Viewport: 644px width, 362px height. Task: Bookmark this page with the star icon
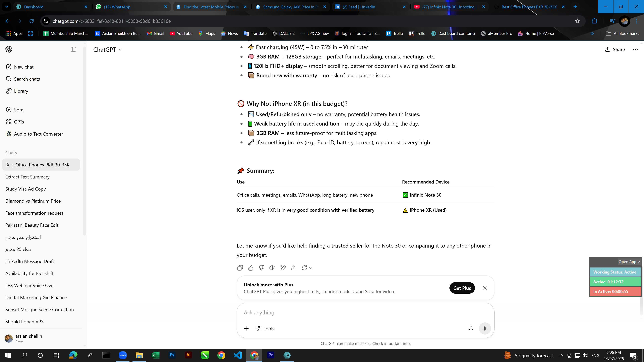tap(577, 21)
